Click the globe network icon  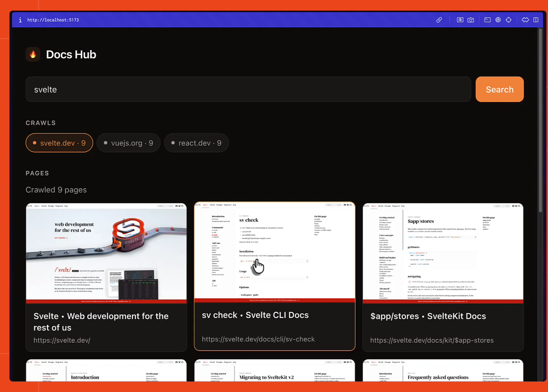pyautogui.click(x=498, y=20)
